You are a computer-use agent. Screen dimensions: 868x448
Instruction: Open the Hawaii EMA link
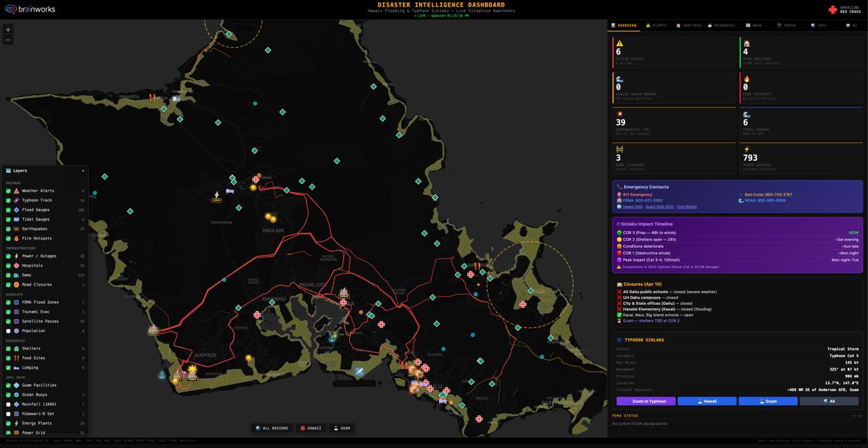[x=632, y=206]
